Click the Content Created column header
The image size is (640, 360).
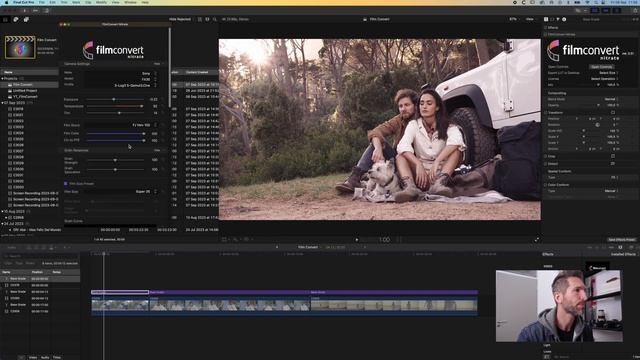(197, 72)
